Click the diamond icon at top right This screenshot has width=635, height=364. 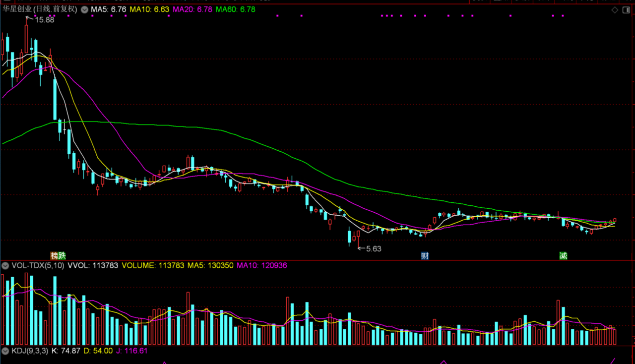point(615,10)
